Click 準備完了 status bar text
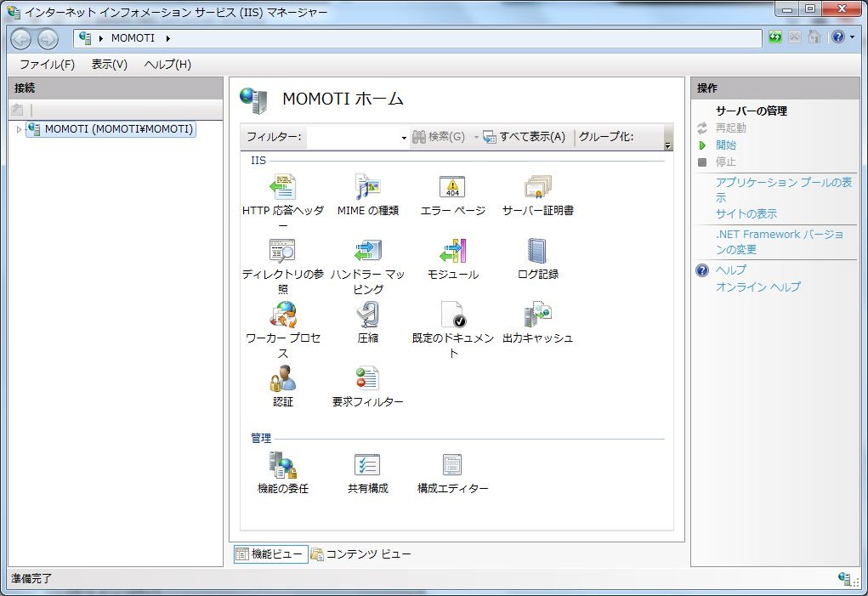Viewport: 868px width, 596px height. point(31,579)
